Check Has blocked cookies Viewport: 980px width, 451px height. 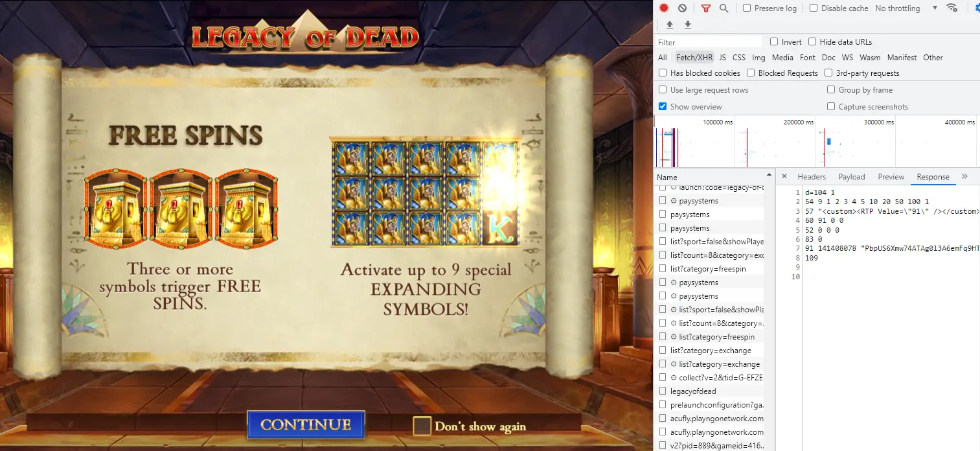coord(663,73)
